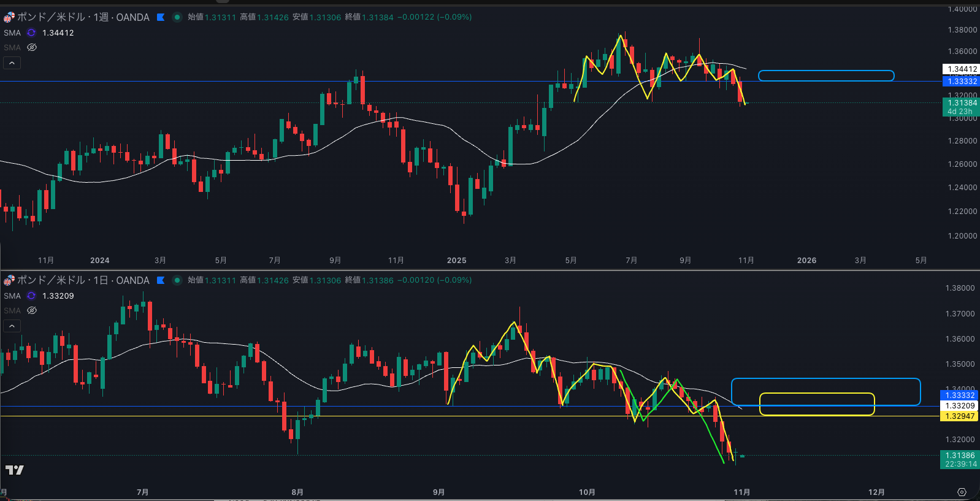The image size is (980, 501).
Task: Click the blue 1.33332 label on daily chart
Action: click(960, 396)
